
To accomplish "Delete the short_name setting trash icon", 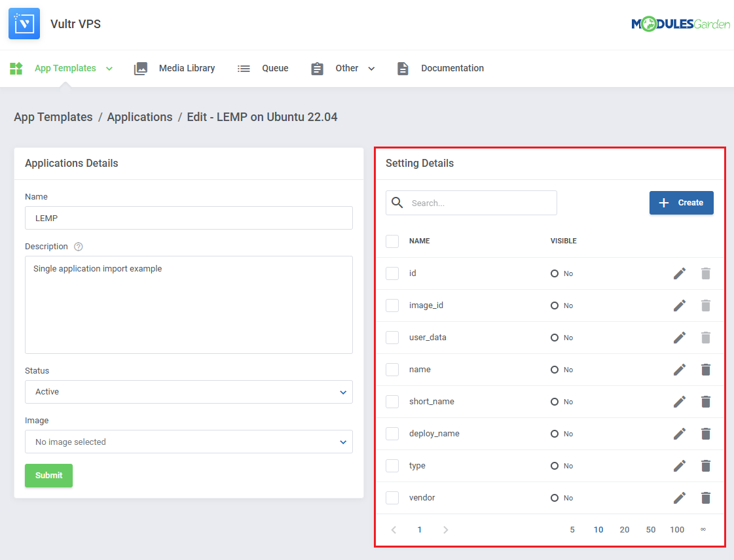I will click(706, 402).
